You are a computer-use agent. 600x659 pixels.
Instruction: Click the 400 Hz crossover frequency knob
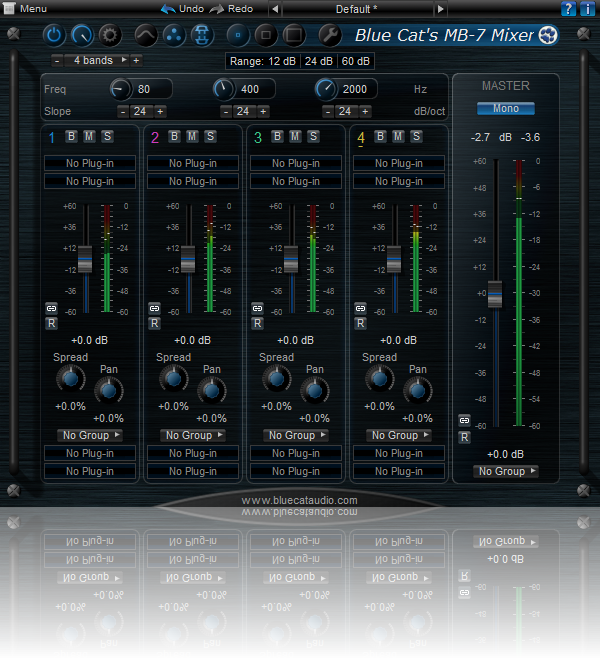[223, 89]
